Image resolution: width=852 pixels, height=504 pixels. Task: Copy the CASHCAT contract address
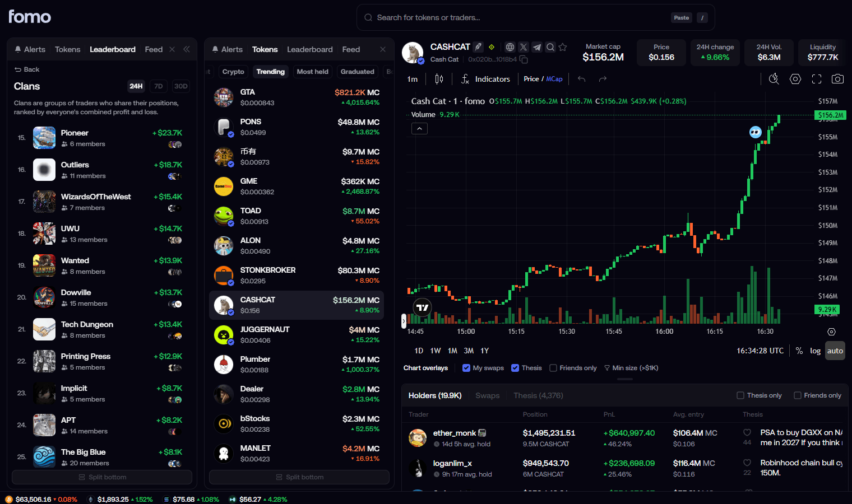pos(524,59)
